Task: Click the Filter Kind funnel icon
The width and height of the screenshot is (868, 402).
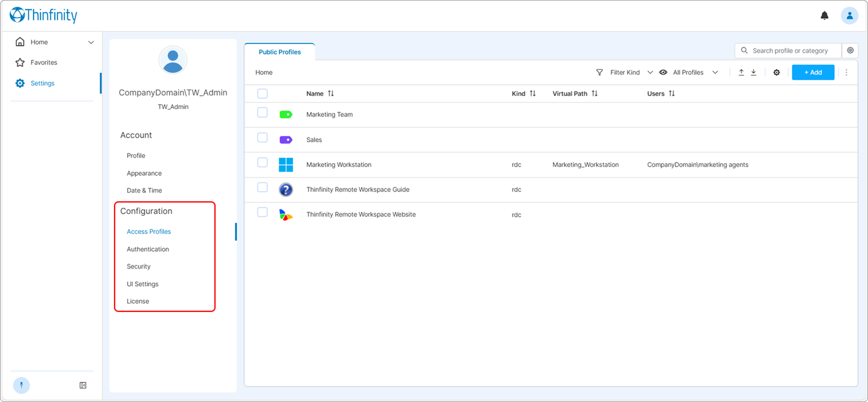Action: click(599, 72)
